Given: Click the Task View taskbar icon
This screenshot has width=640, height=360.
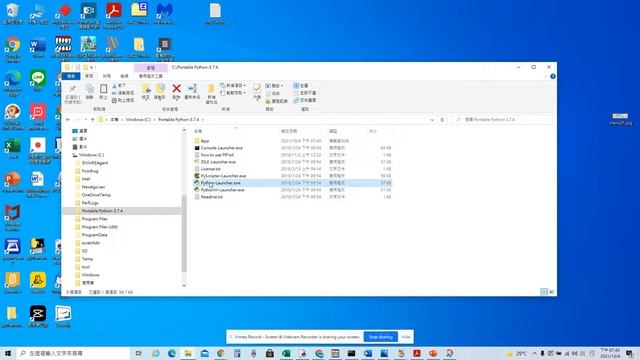Looking at the screenshot, I should 139,353.
